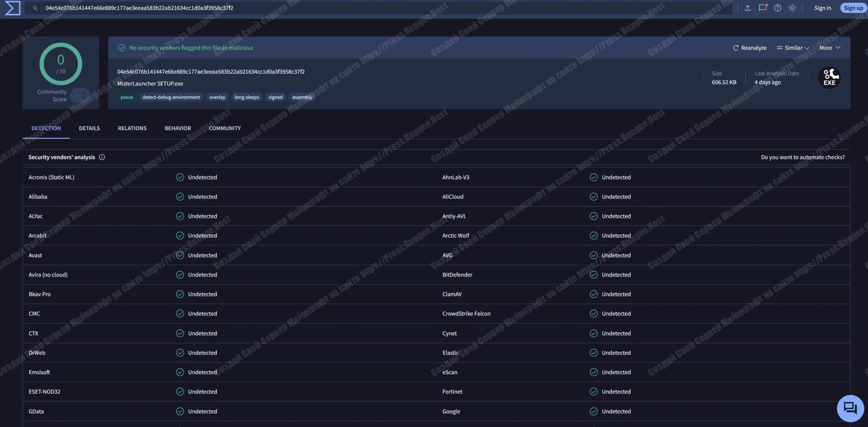This screenshot has width=868, height=427.
Task: Switch to the BEHAVIOR tab
Action: coord(178,128)
